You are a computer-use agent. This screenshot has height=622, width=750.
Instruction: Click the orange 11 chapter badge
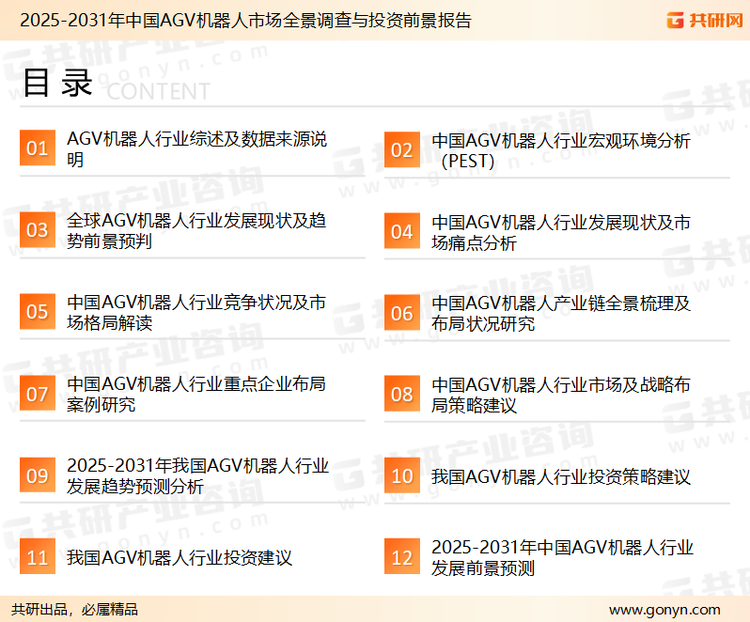pos(37,556)
